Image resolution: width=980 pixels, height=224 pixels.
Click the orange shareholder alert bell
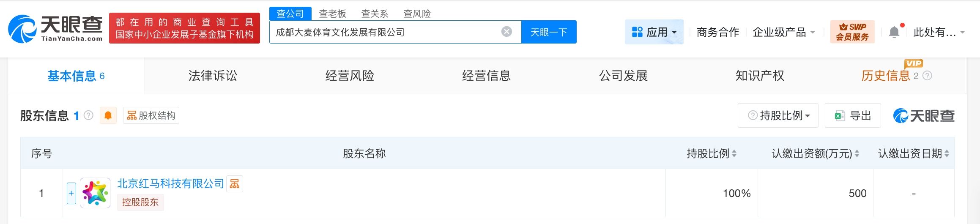click(x=108, y=115)
